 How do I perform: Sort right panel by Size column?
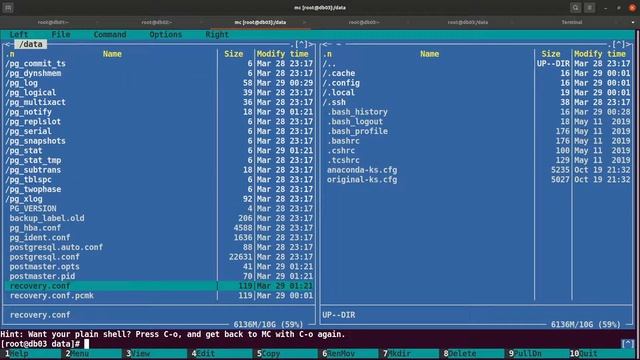(x=551, y=54)
